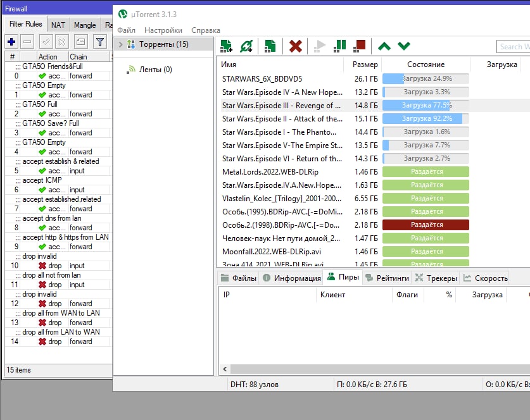Click inside the Search Web field
The height and width of the screenshot is (420, 530).
(x=513, y=47)
